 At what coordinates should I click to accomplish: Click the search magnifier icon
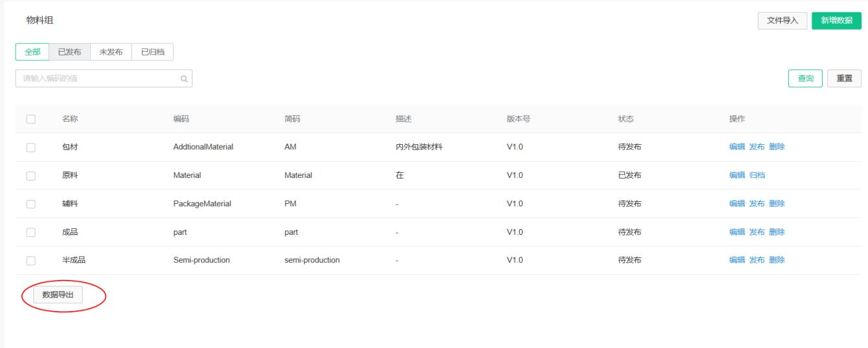[x=184, y=79]
